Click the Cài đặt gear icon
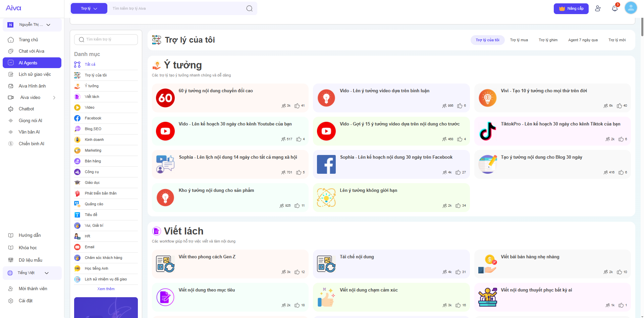 tap(11, 301)
